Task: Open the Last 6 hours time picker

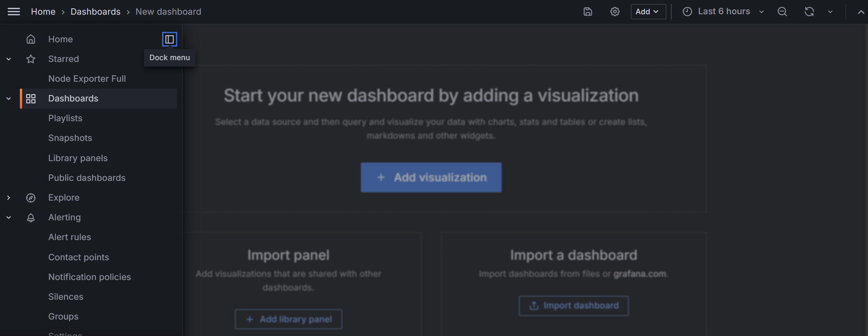Action: coord(723,11)
